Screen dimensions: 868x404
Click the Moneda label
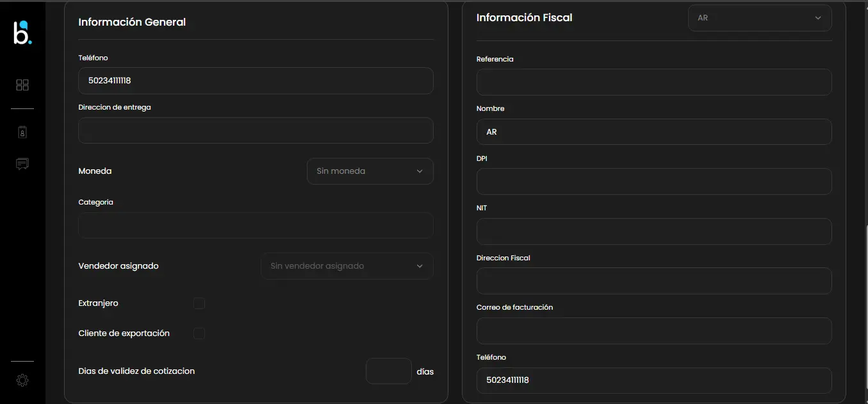coord(95,171)
